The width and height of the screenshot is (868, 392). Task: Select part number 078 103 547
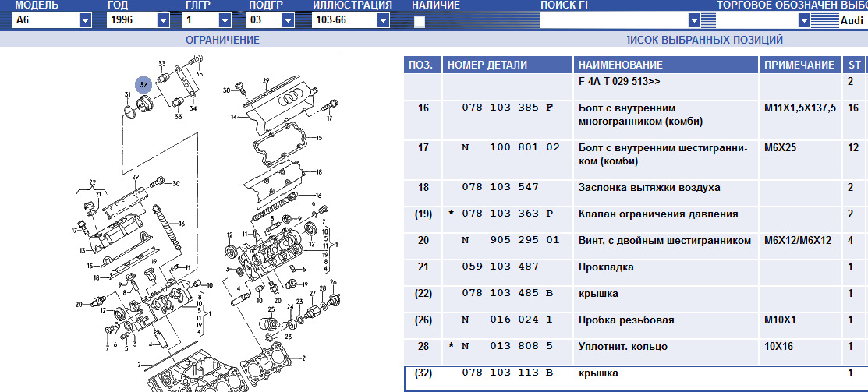500,188
